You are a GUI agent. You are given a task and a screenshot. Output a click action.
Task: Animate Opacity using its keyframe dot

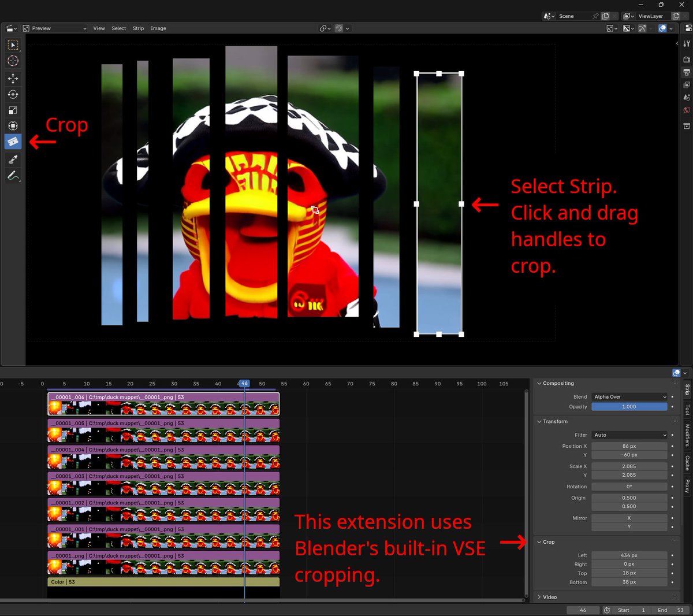pos(672,406)
